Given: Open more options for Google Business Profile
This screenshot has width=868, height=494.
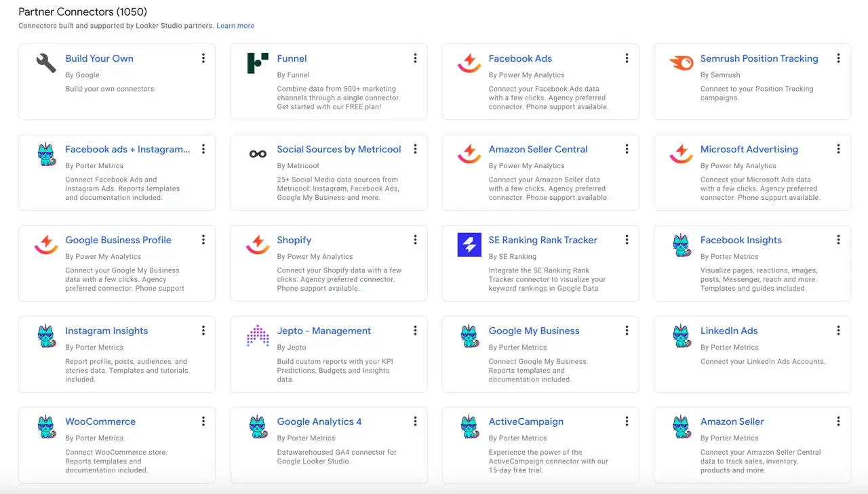Looking at the screenshot, I should coord(203,240).
